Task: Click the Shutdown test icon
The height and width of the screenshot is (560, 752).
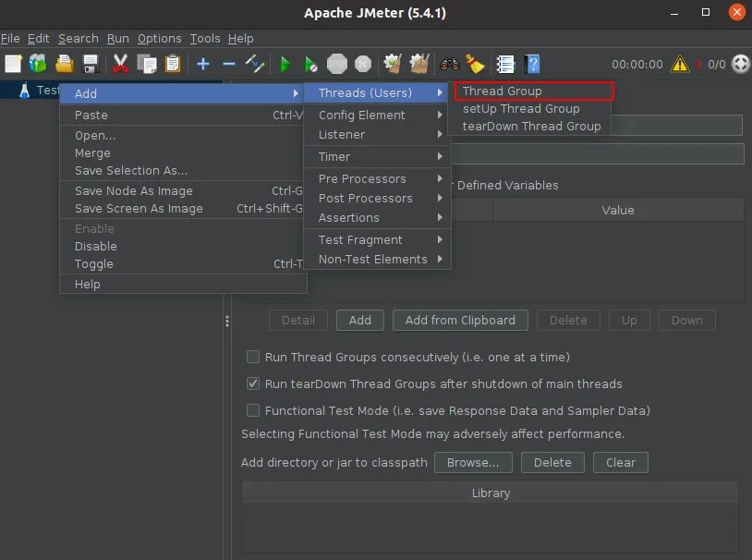Action: tap(363, 64)
